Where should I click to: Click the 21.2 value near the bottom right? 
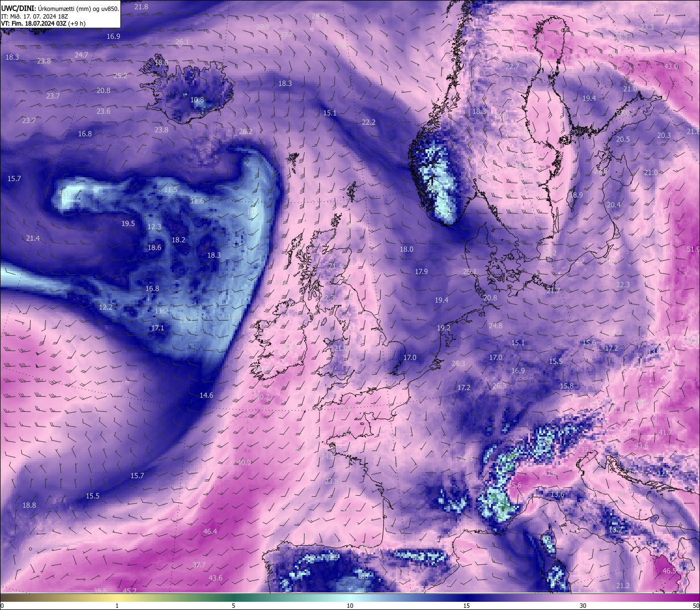pyautogui.click(x=623, y=585)
